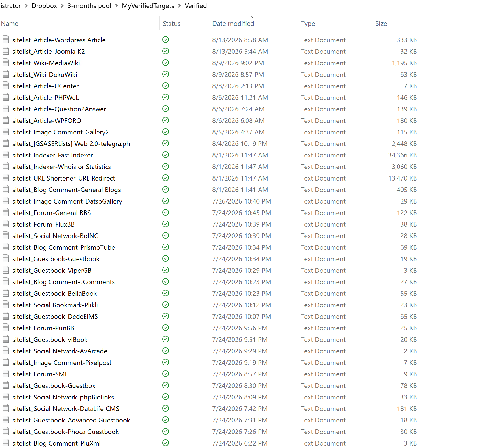
Task: Select file sitelist_Guestbook-DedeEIMS
Action: tap(55, 316)
